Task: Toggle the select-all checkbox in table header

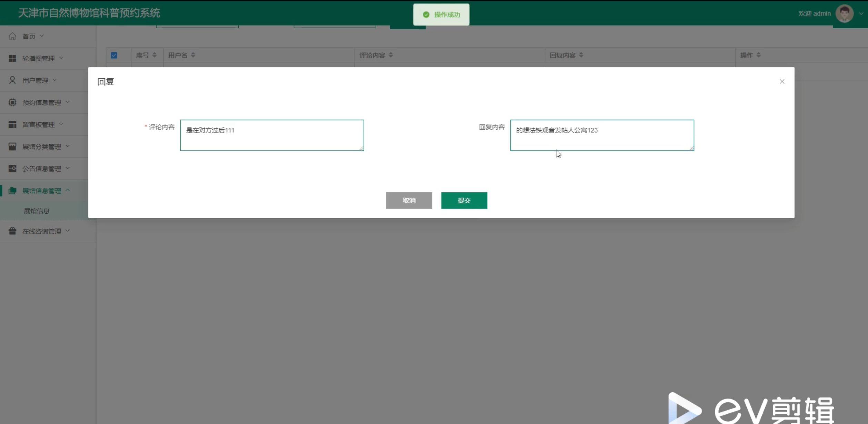Action: click(x=114, y=55)
